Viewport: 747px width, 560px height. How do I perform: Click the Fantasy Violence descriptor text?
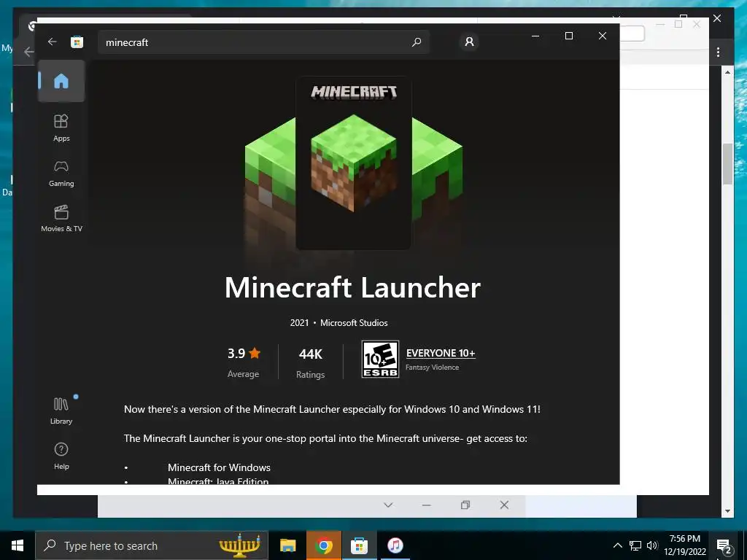click(x=432, y=367)
